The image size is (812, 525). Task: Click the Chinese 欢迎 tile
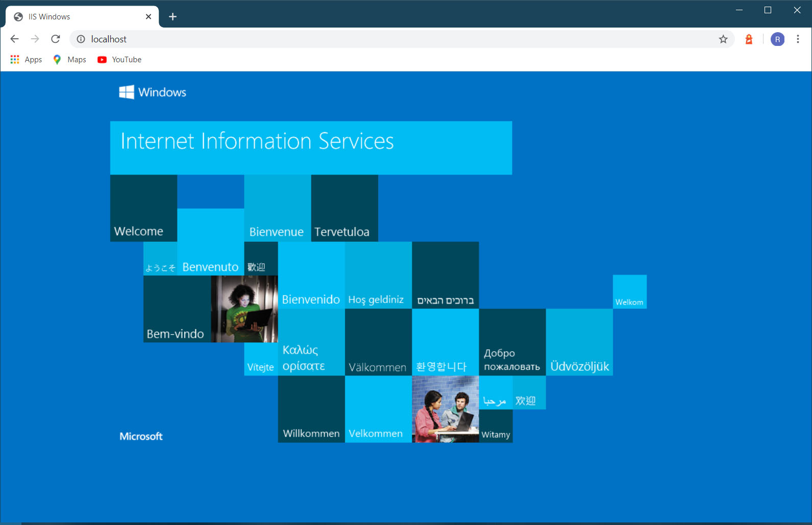pos(529,392)
